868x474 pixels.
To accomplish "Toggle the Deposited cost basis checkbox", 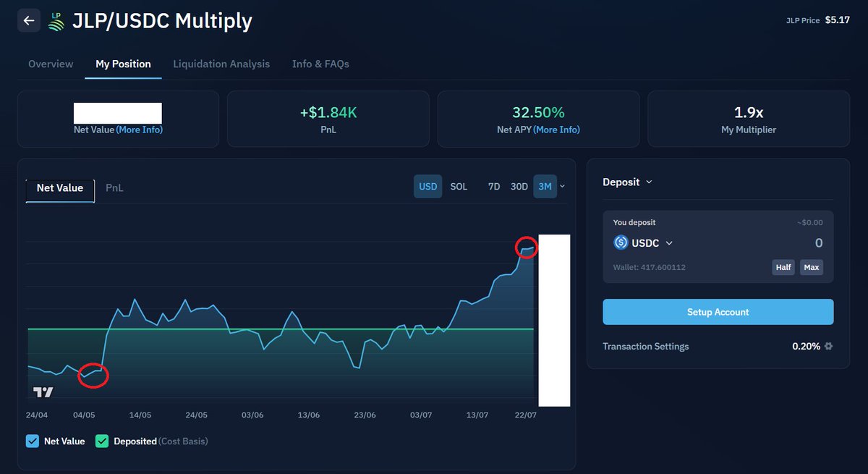I will [x=102, y=441].
